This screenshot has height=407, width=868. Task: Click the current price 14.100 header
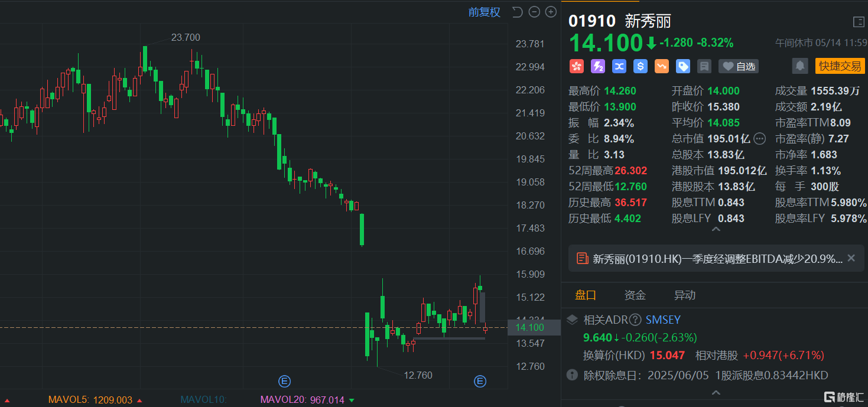click(606, 43)
